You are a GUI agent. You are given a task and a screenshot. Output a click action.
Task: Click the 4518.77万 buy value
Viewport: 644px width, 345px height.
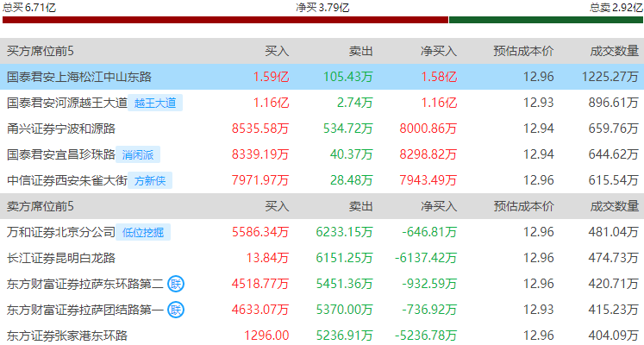point(260,284)
